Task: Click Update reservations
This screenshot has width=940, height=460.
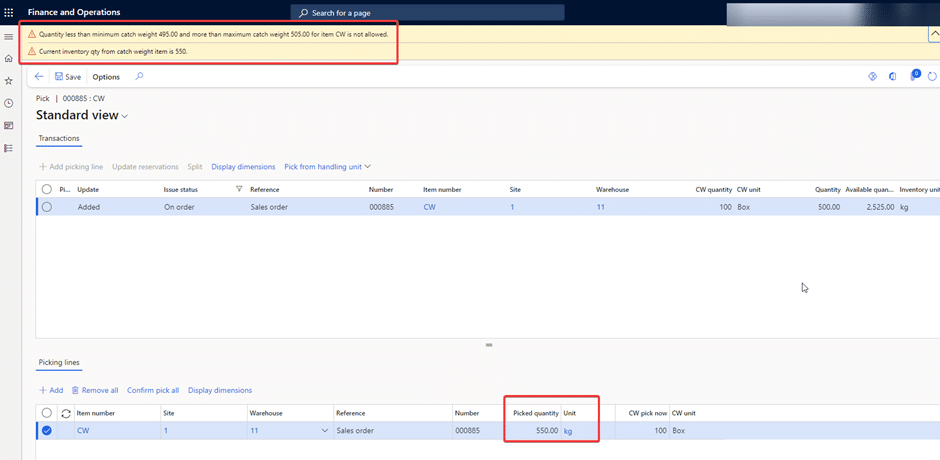Action: tap(145, 167)
